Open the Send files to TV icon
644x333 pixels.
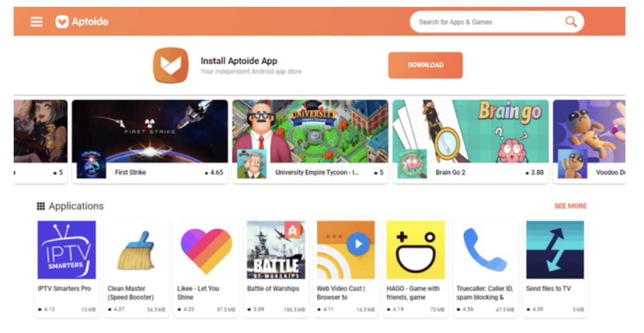pyautogui.click(x=555, y=250)
